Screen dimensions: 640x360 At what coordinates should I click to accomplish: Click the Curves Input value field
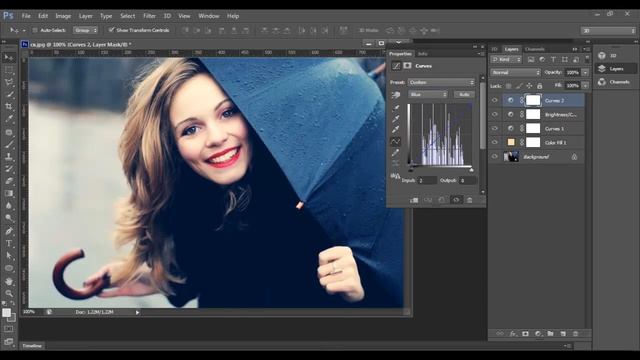click(427, 180)
